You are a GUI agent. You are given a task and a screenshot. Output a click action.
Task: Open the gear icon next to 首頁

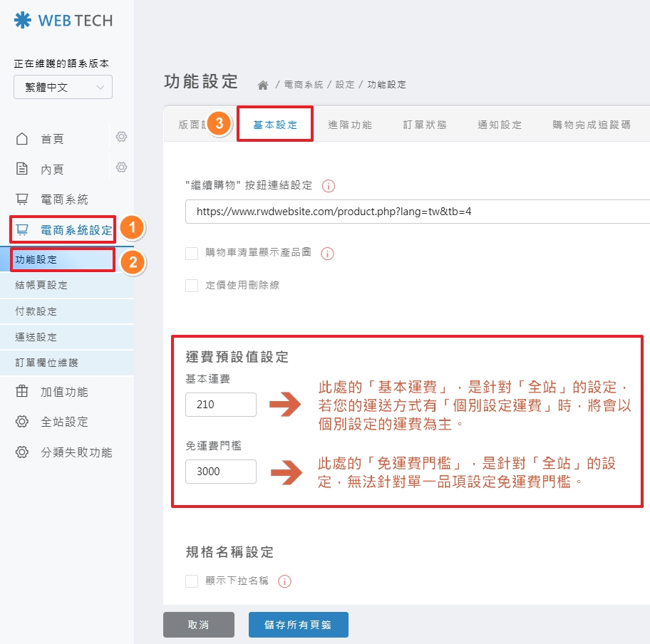(x=121, y=136)
